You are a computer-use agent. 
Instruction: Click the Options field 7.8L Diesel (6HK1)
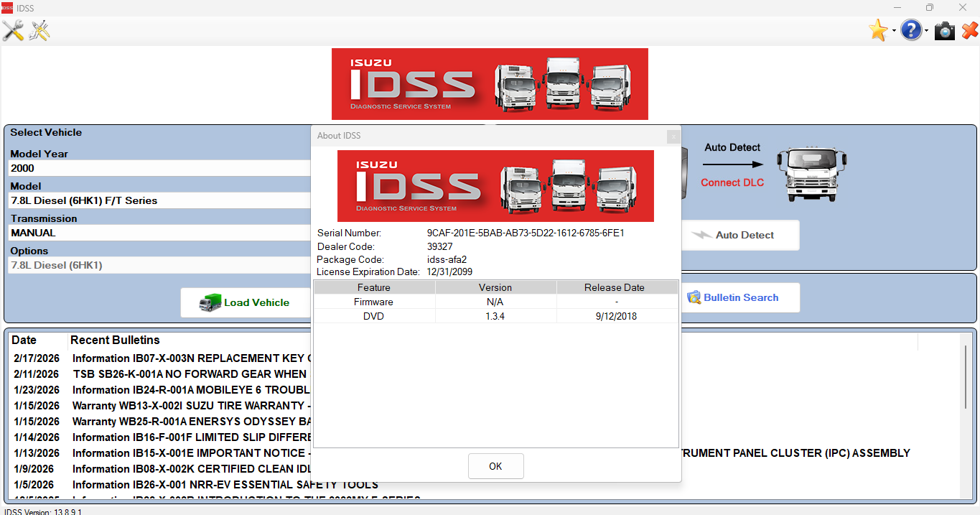(159, 265)
